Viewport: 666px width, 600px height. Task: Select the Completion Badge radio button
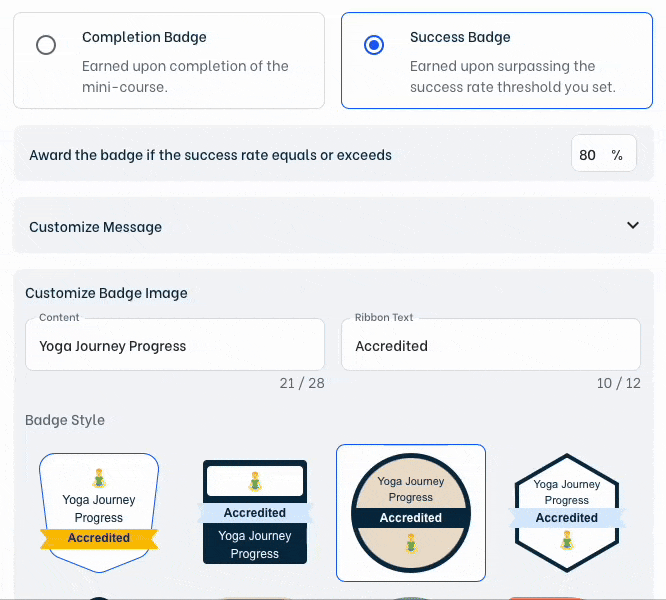(46, 46)
